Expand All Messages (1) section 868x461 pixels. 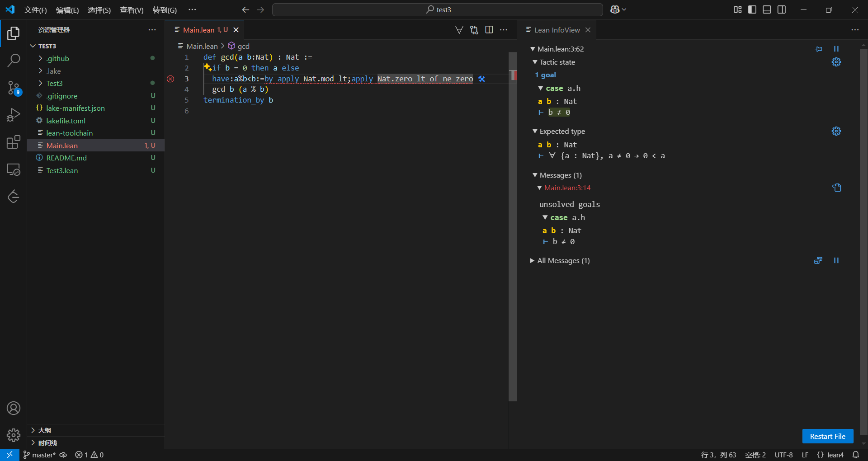click(563, 261)
